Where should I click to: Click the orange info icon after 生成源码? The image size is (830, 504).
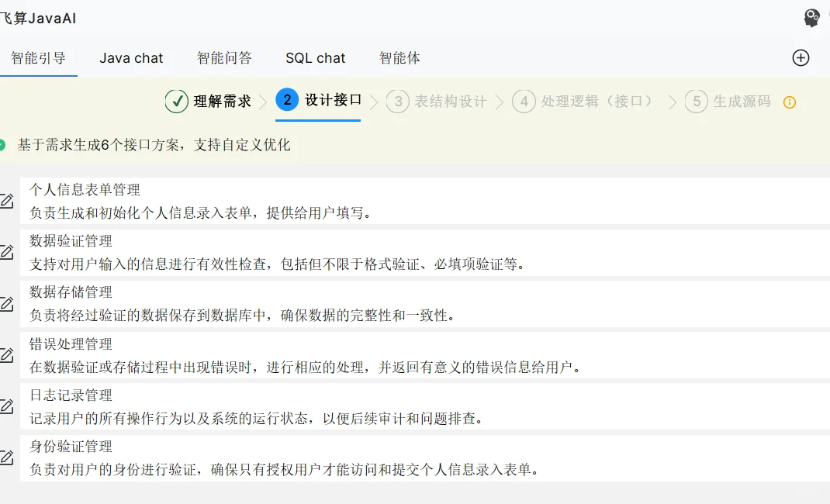790,102
